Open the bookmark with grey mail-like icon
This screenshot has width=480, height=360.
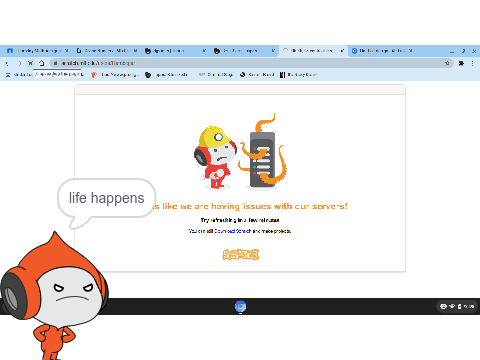[x=216, y=75]
